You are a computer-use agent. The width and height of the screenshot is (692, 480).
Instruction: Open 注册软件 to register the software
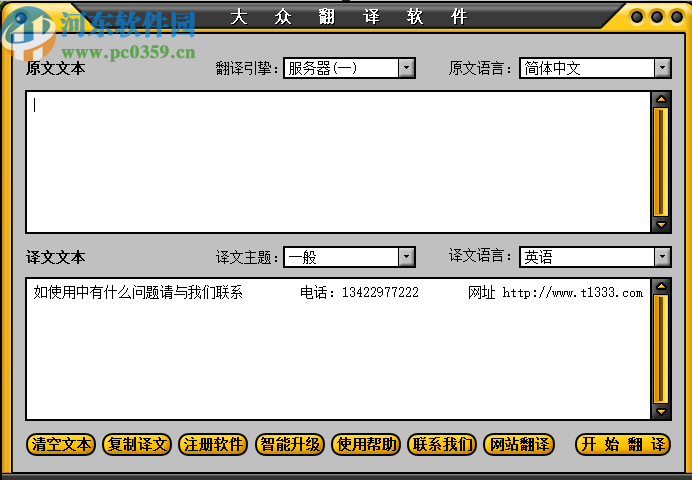pos(213,444)
